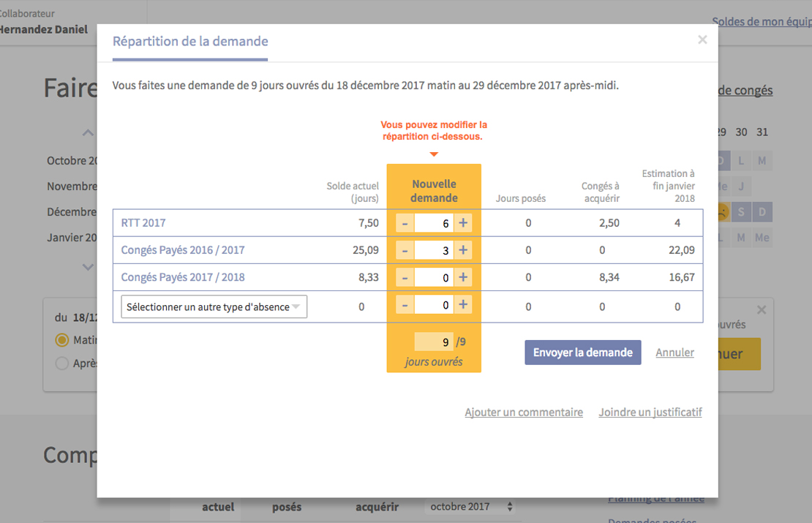Click the 22,09 estimation value

[682, 250]
